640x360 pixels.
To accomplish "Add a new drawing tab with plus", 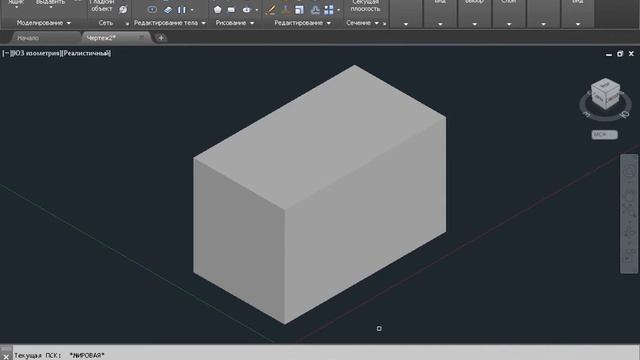I will 161,38.
